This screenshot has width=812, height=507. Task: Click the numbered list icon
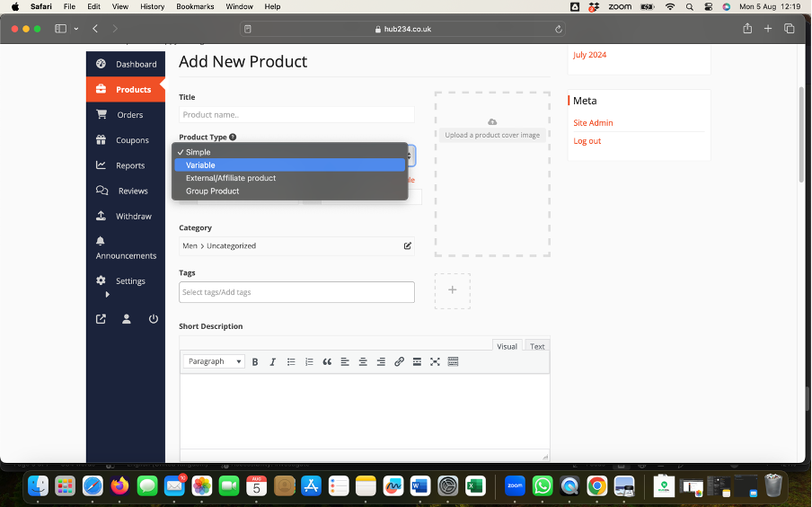(309, 361)
